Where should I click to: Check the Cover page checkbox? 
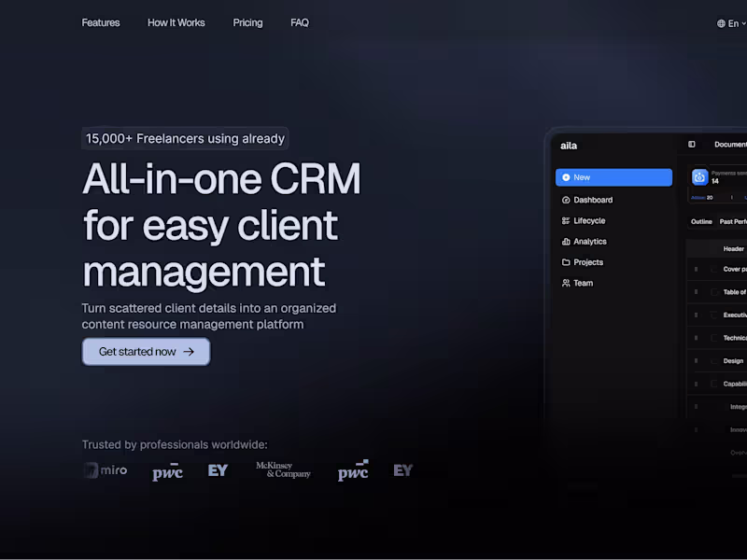(714, 270)
